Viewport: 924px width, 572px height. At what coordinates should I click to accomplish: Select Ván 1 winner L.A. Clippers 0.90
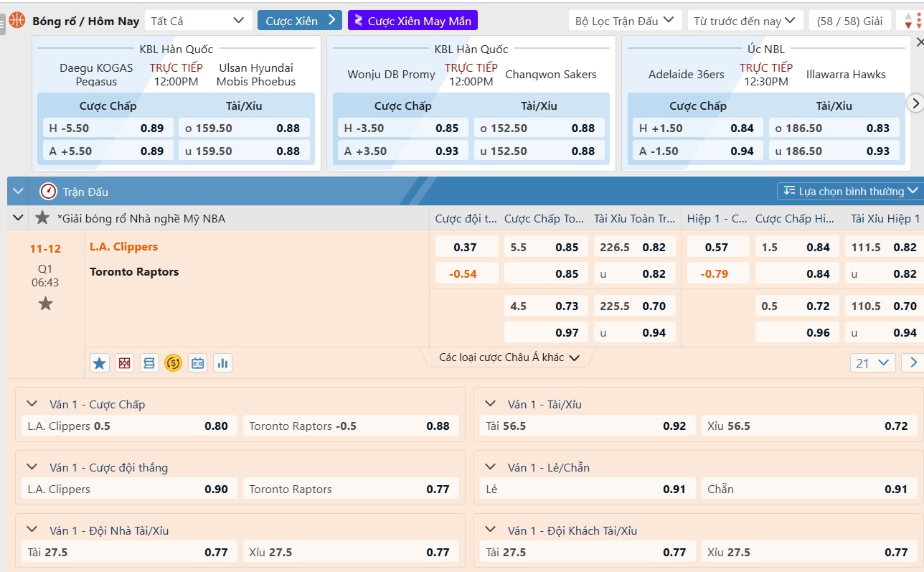click(x=129, y=489)
